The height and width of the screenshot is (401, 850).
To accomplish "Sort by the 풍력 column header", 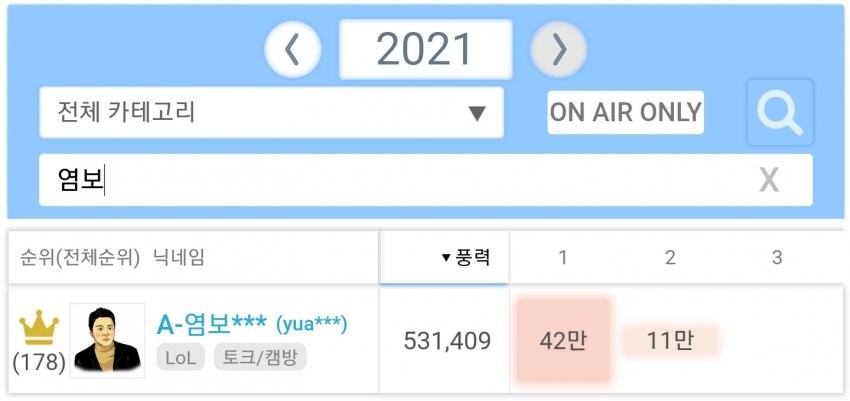I will (466, 258).
